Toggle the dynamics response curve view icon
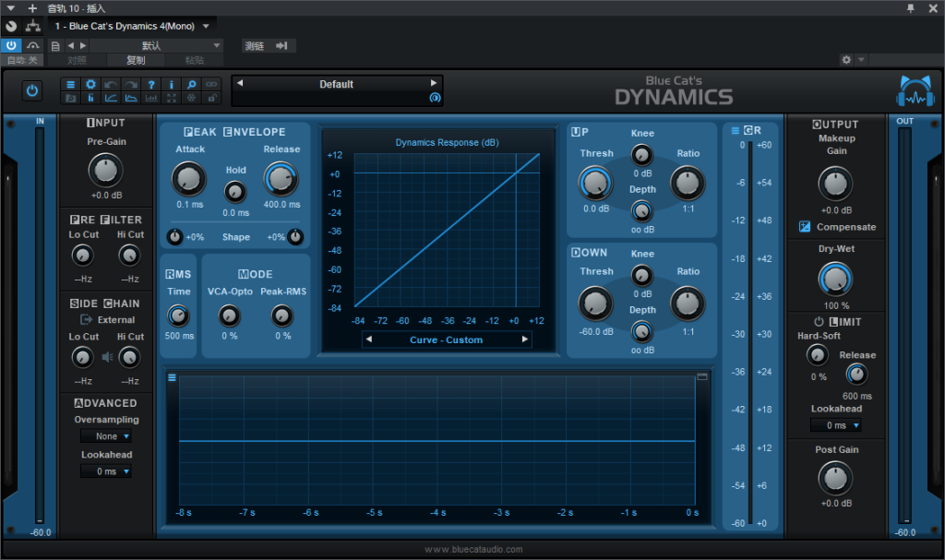 111,98
